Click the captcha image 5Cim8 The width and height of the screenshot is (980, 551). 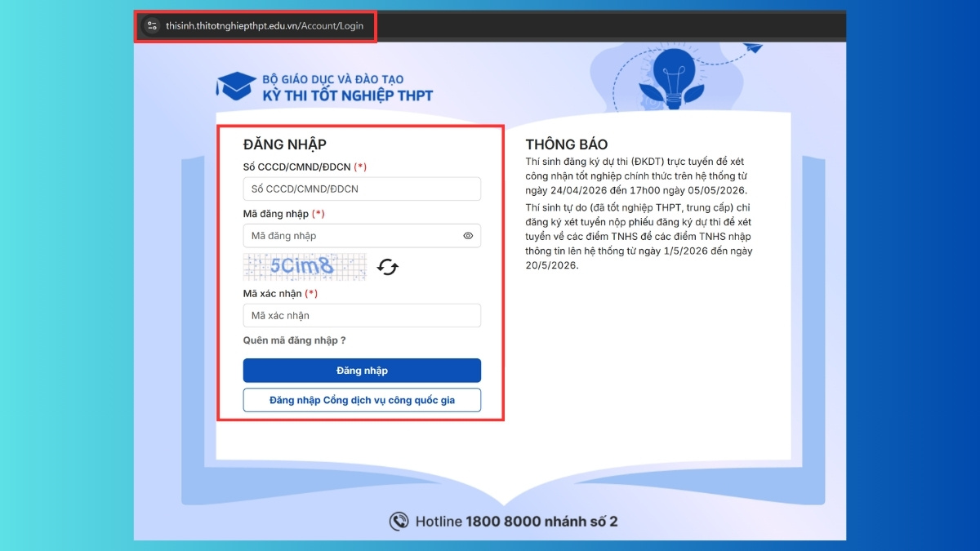pos(305,266)
